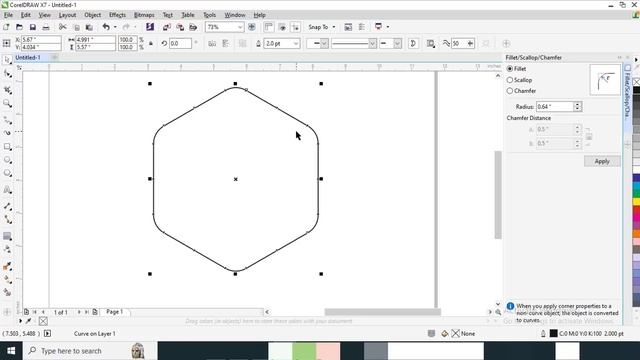Click the Paste icon
Viewport: 640px width, 360px height.
point(89,27)
